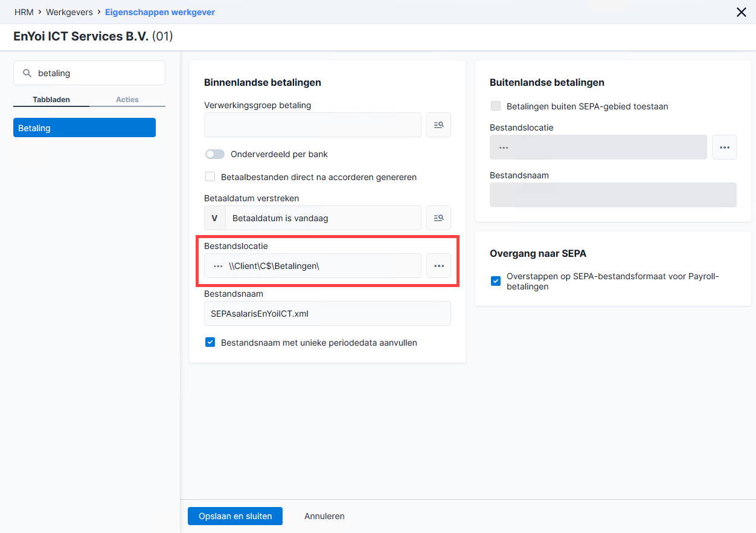The image size is (756, 533).
Task: Uncheck Bestandsnaam met unieke periodedata aanvullen
Action: click(x=210, y=343)
